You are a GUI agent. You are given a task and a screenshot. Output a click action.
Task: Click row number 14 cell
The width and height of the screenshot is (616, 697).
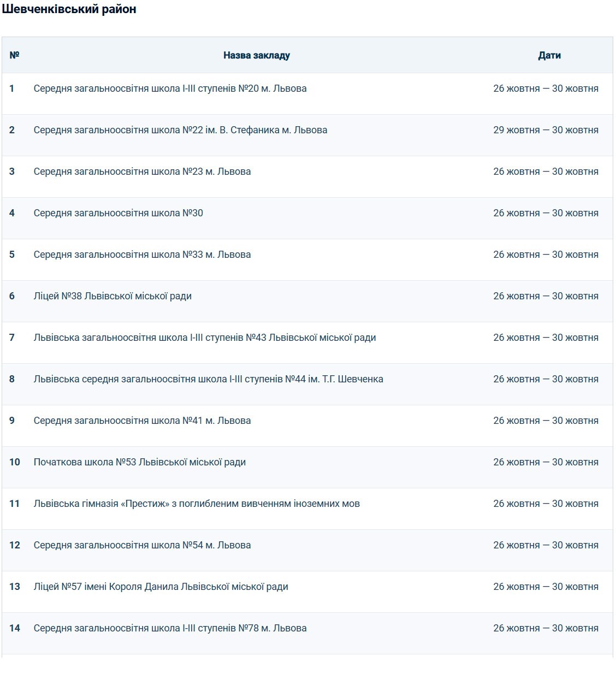click(x=15, y=628)
